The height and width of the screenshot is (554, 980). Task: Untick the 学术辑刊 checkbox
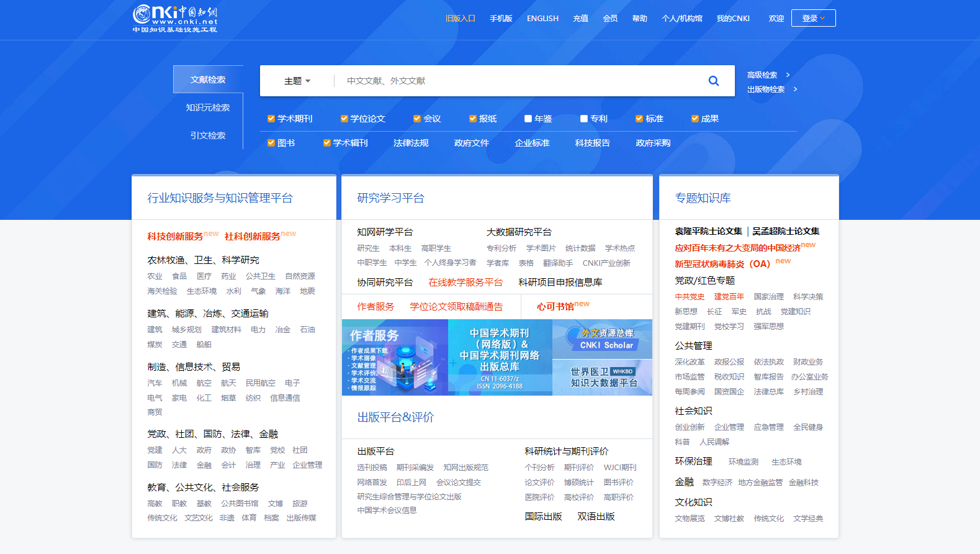tap(327, 143)
